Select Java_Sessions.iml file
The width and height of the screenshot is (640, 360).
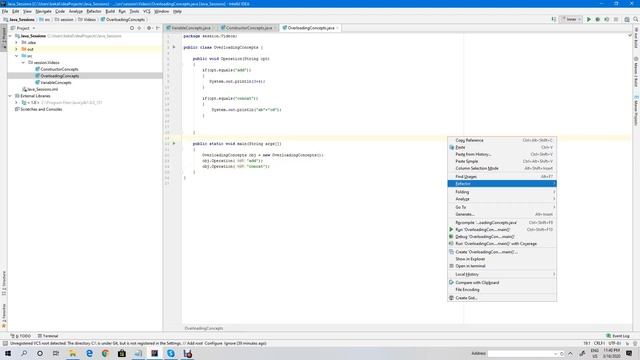pyautogui.click(x=42, y=89)
